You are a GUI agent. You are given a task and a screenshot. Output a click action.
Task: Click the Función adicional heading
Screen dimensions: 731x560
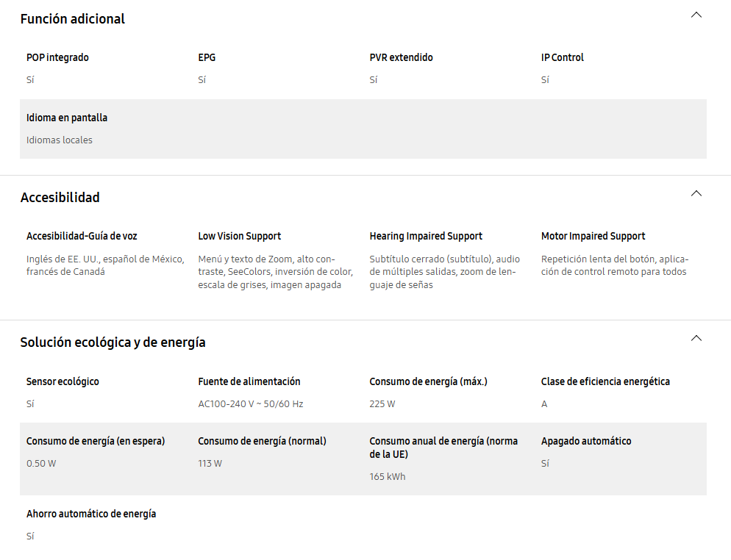[73, 18]
